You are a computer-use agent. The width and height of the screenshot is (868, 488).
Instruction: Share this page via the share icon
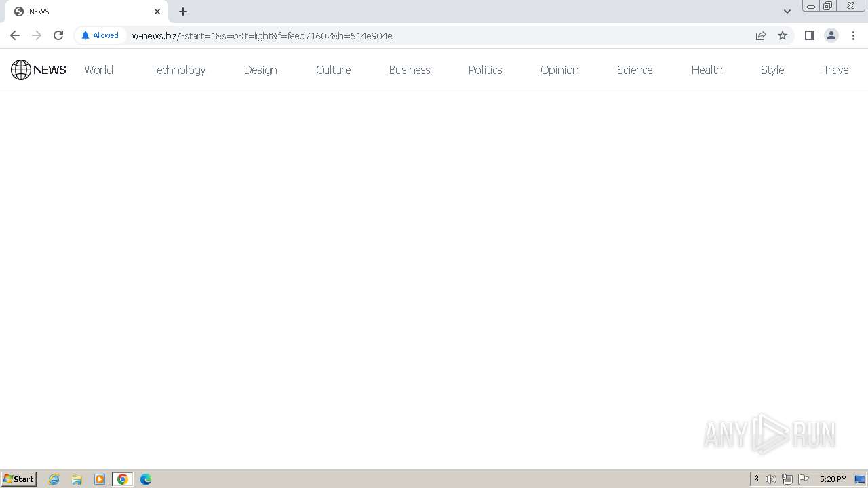point(761,35)
